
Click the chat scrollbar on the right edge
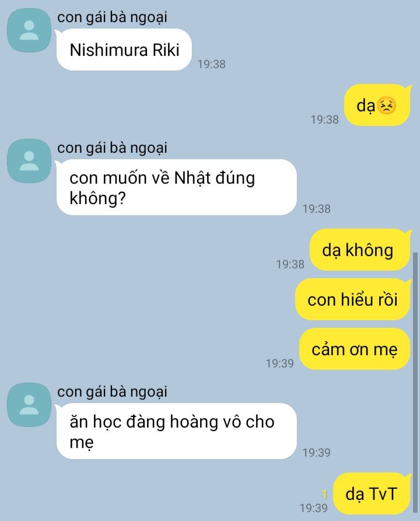tap(415, 382)
